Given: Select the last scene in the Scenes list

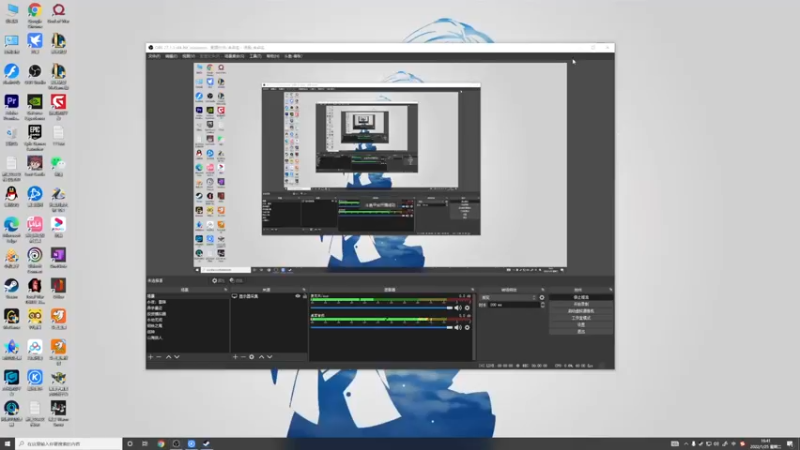Looking at the screenshot, I should pyautogui.click(x=187, y=338).
